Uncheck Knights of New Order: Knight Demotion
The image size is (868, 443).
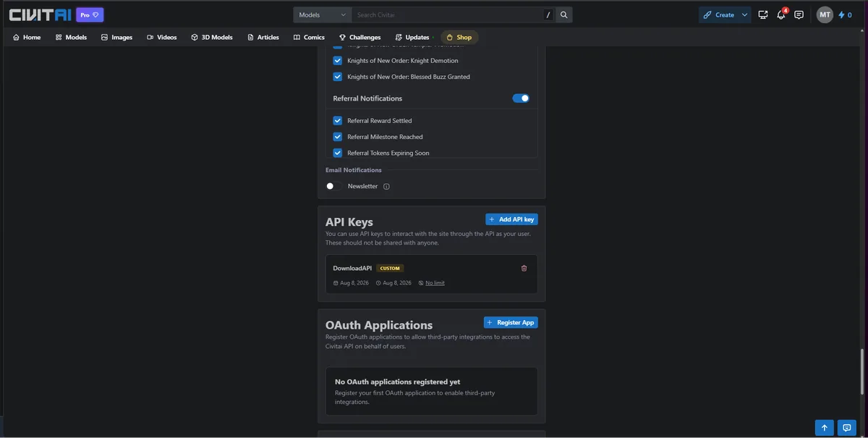click(x=338, y=61)
